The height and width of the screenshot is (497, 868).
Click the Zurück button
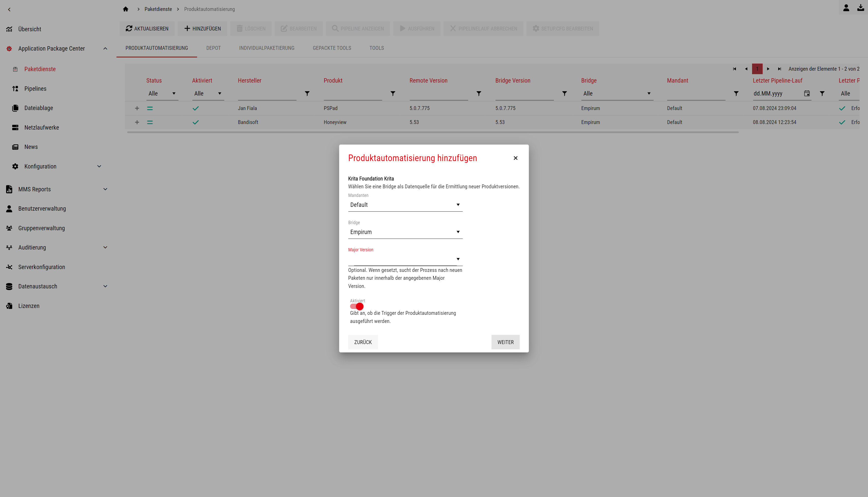point(363,342)
